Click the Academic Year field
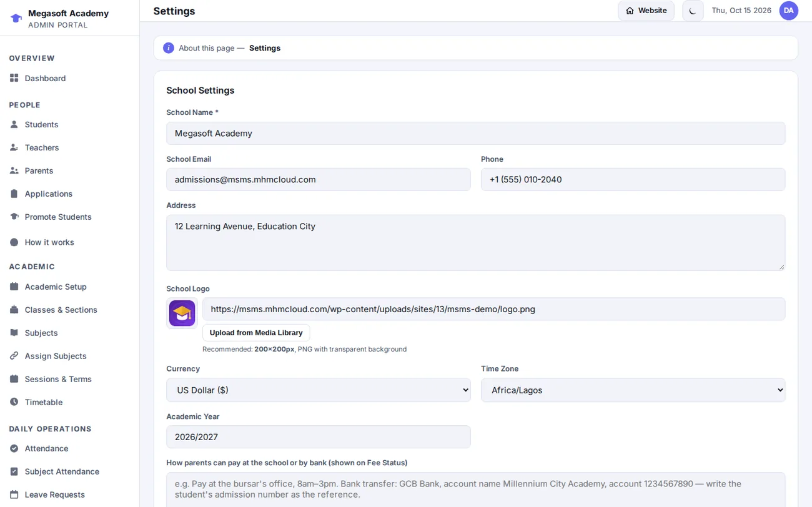This screenshot has width=812, height=507. pyautogui.click(x=319, y=437)
